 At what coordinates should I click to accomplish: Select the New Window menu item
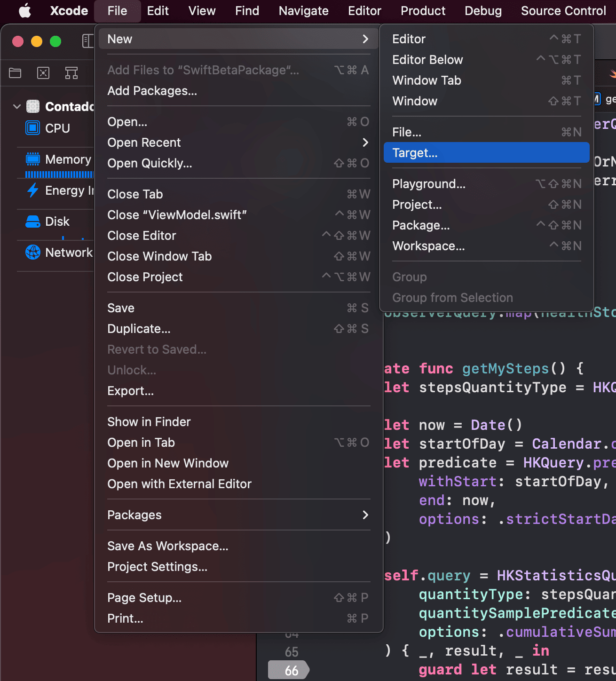tap(487, 101)
